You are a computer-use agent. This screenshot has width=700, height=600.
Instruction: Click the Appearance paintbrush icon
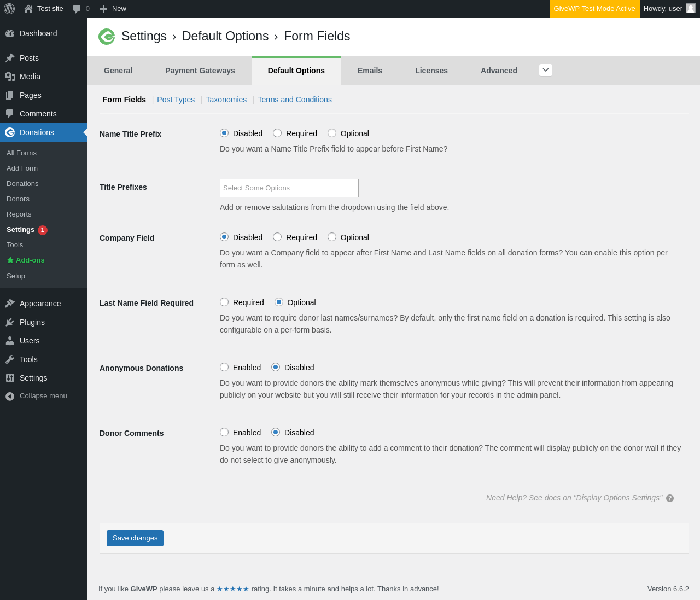click(x=10, y=304)
